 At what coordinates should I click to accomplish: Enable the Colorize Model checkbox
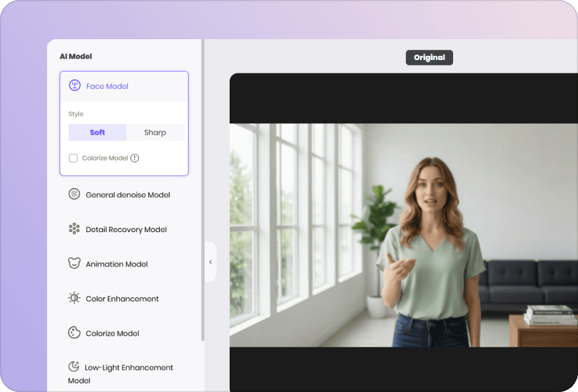(73, 157)
